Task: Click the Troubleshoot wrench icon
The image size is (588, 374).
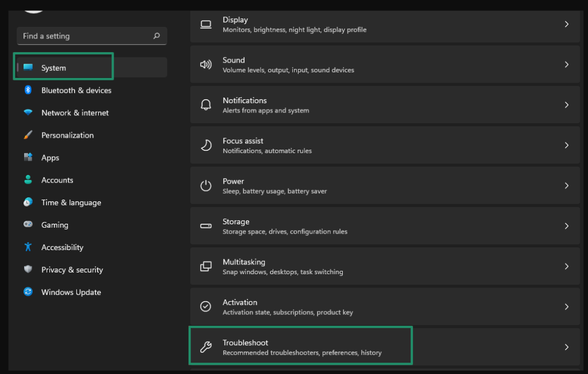Action: (206, 346)
